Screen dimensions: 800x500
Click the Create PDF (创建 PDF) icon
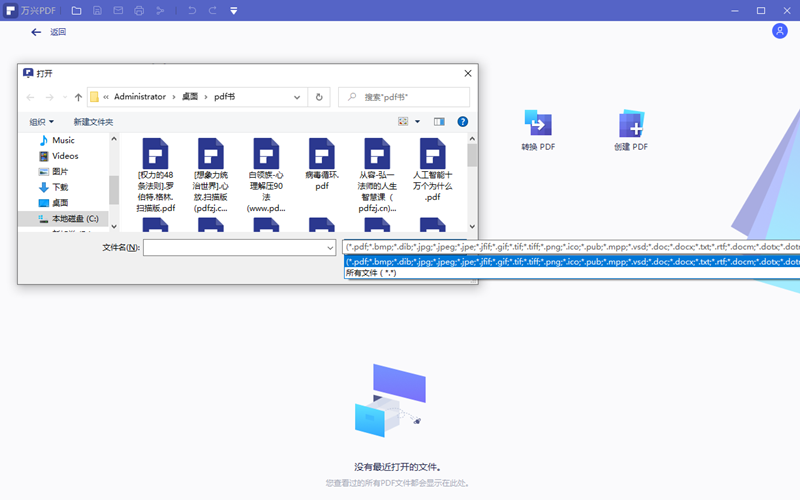click(631, 124)
